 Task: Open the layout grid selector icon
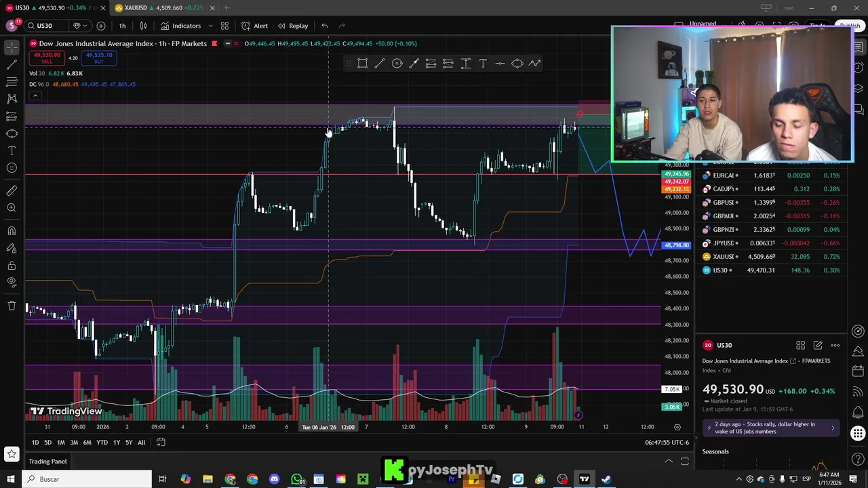pyautogui.click(x=224, y=26)
